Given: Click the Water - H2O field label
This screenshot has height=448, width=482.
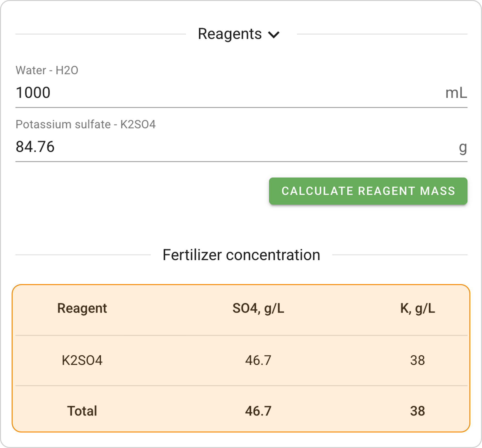Looking at the screenshot, I should pyautogui.click(x=47, y=70).
